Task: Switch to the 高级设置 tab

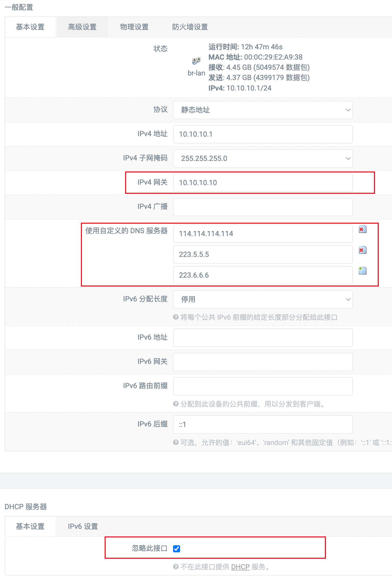Action: coord(82,27)
